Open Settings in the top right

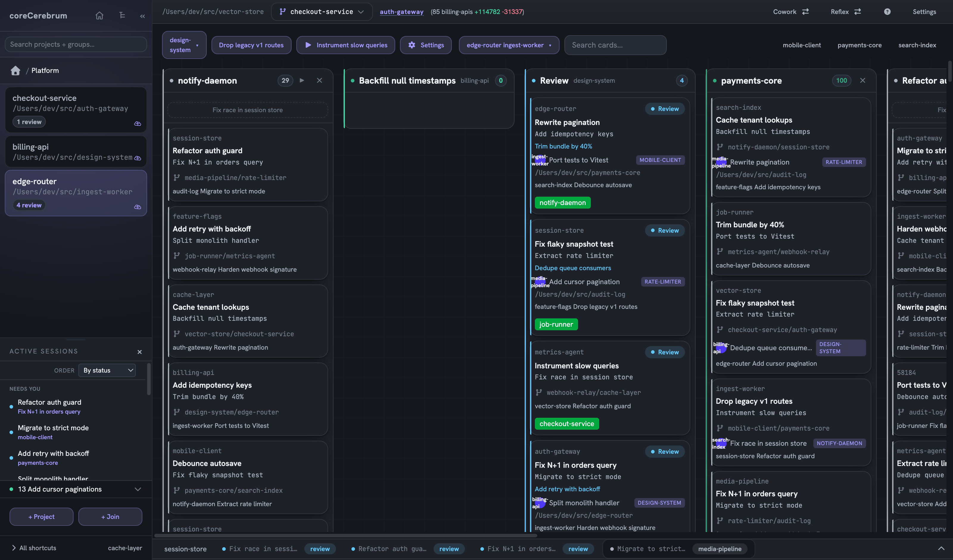[x=924, y=12]
